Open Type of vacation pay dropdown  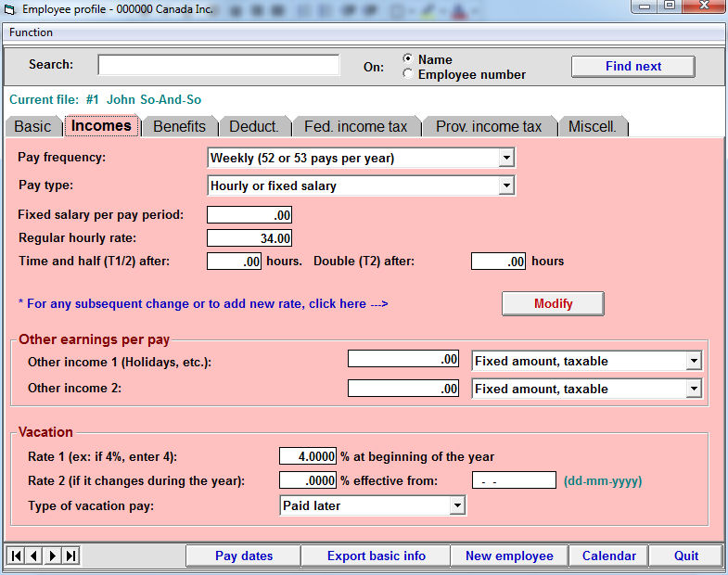456,505
